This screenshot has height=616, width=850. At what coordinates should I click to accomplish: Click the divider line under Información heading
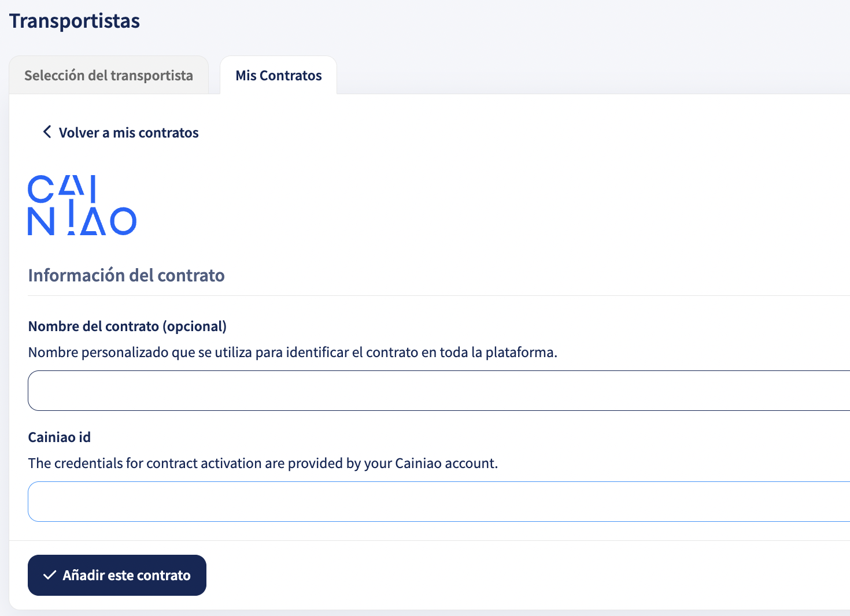tap(439, 296)
